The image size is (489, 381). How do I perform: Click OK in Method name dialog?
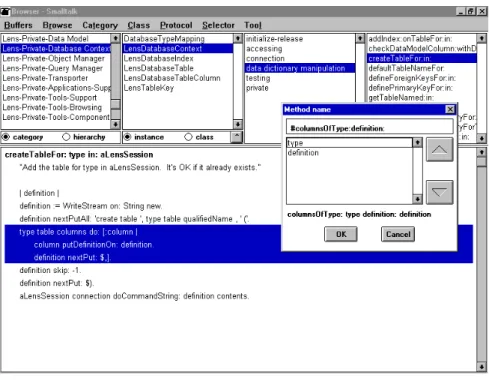pos(341,234)
